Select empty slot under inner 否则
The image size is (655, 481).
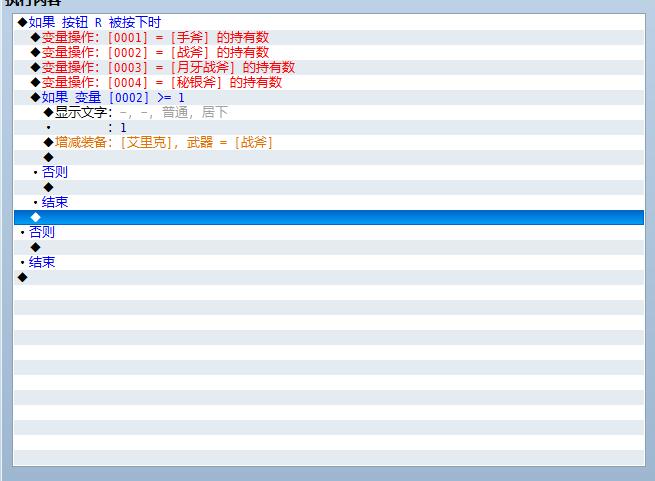coord(329,188)
